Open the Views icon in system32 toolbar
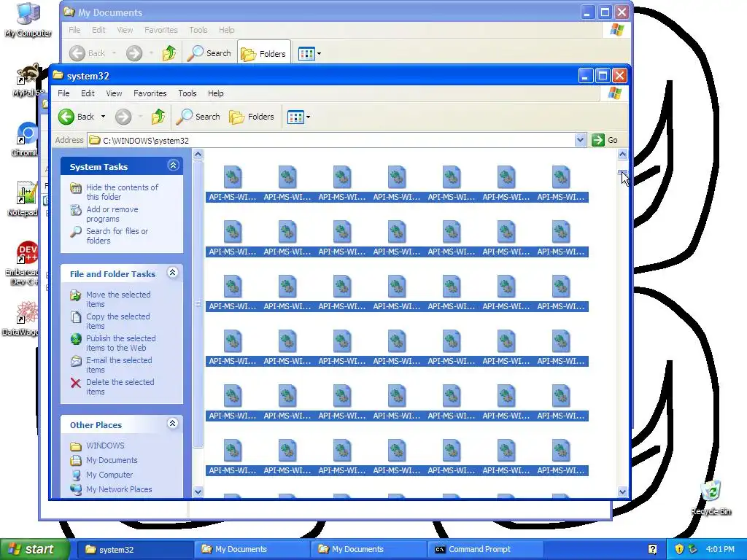 pyautogui.click(x=295, y=117)
